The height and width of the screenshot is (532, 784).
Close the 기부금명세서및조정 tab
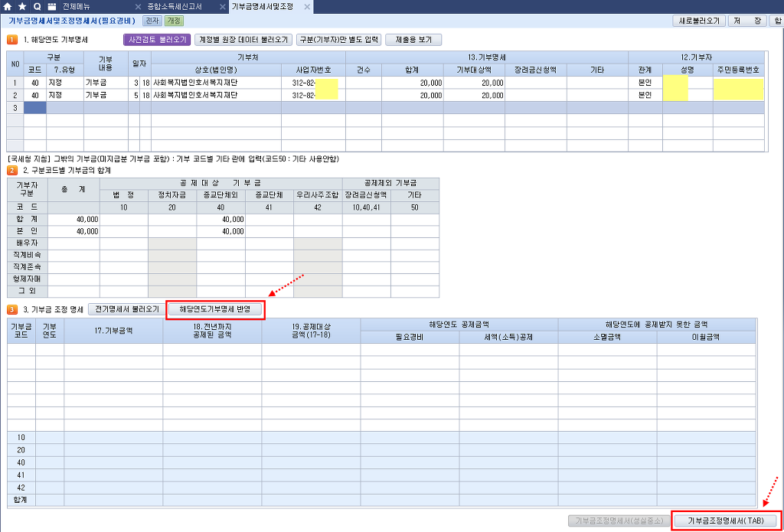tap(307, 7)
